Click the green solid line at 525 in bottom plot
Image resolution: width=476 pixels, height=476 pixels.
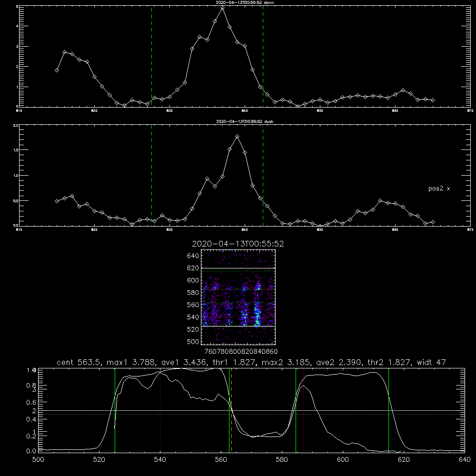(x=115, y=410)
